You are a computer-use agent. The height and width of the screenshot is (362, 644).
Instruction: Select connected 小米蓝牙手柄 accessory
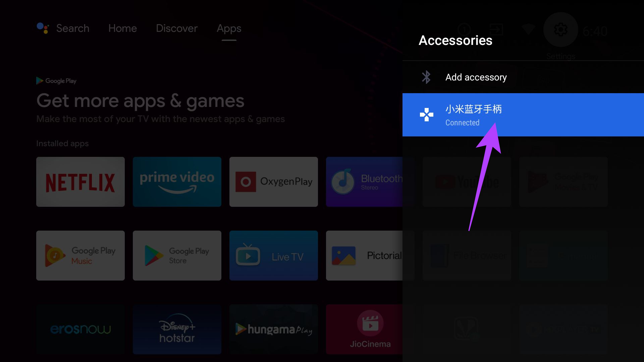tap(523, 115)
